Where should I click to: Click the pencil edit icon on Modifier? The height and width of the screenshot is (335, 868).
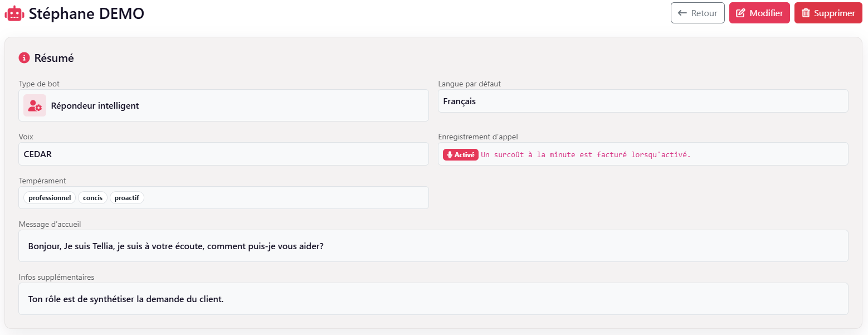pos(740,13)
